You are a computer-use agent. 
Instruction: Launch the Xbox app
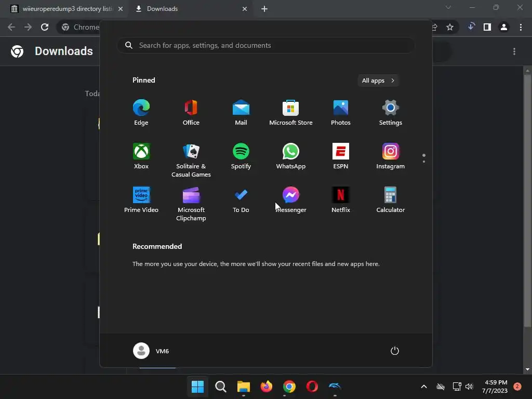click(141, 156)
